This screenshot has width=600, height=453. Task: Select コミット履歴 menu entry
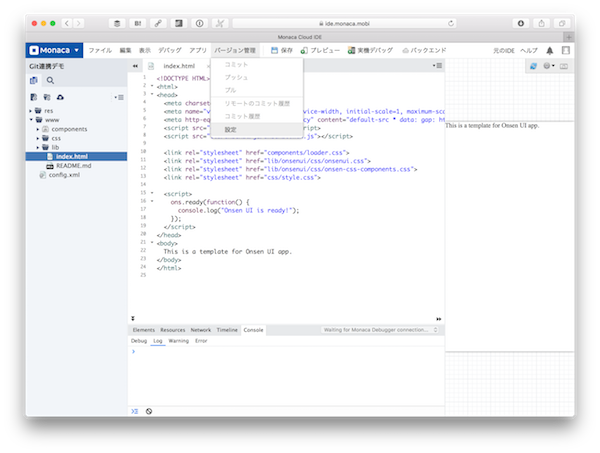tap(257, 116)
